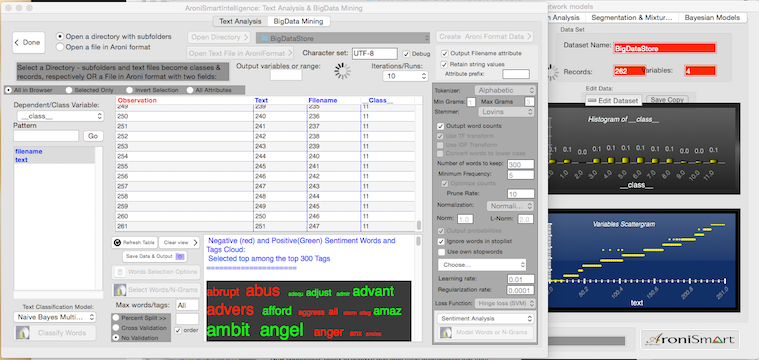Open Segmentation & Mixtur... tab in back window
The image size is (759, 360).
632,17
